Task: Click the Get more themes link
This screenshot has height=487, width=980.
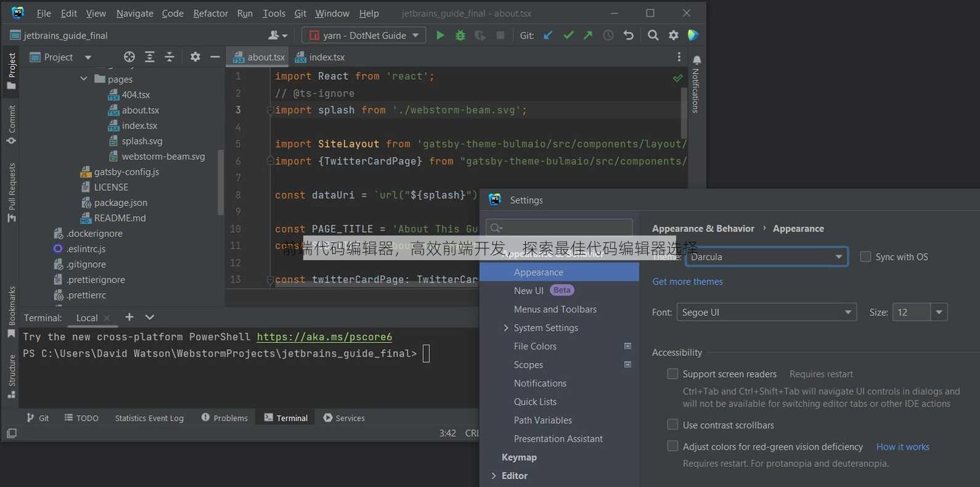Action: pyautogui.click(x=687, y=282)
